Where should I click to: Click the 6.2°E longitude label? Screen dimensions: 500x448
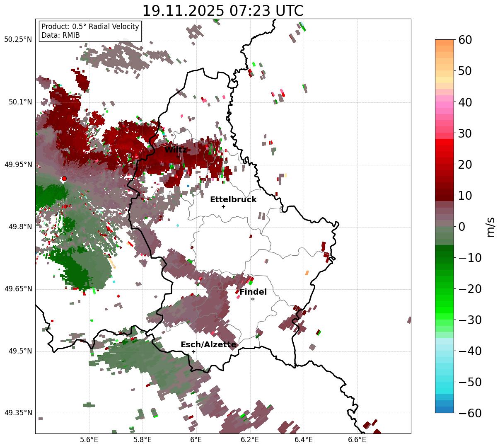[250, 441]
